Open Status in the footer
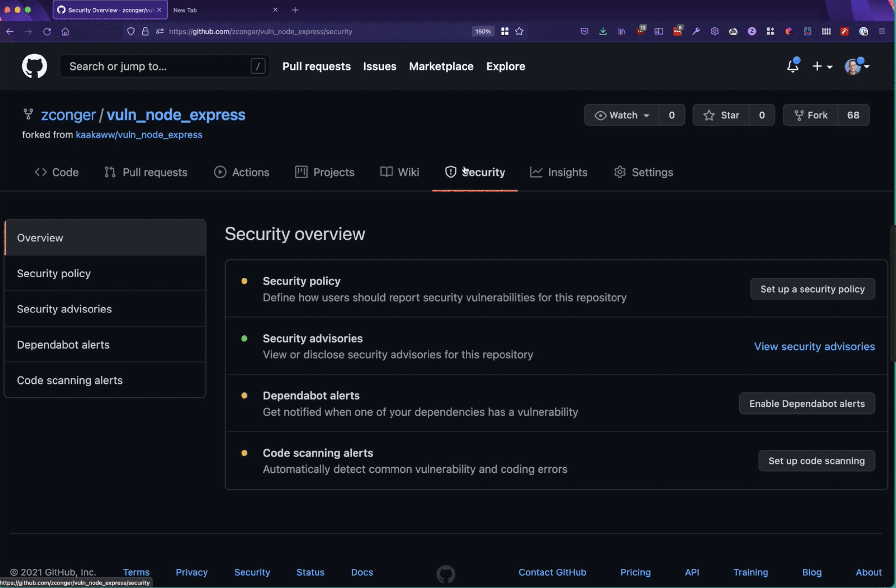The image size is (896, 588). (310, 572)
